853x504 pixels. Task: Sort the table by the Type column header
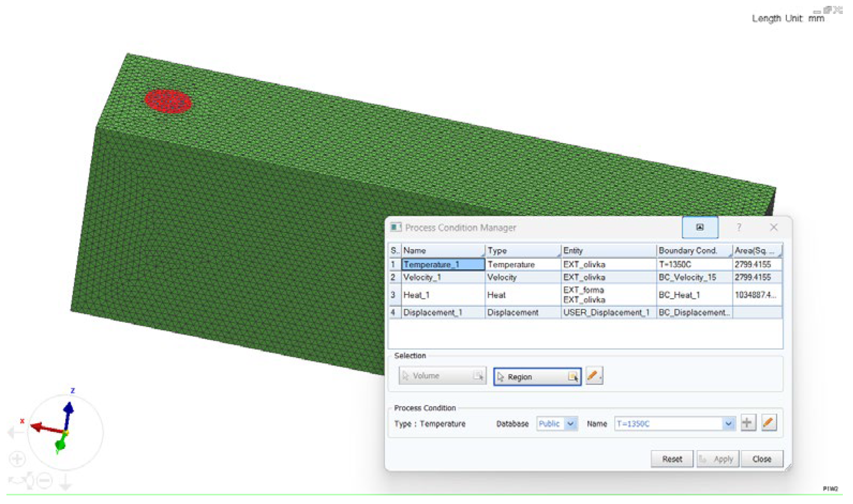pyautogui.click(x=522, y=251)
